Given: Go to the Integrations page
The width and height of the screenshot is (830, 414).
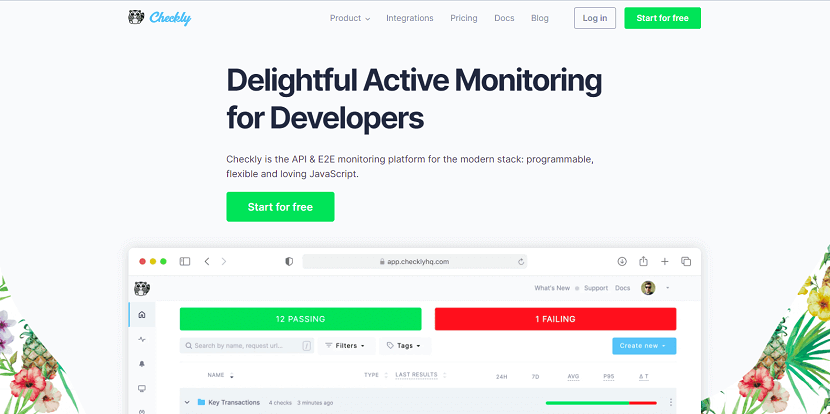Looking at the screenshot, I should [x=410, y=18].
